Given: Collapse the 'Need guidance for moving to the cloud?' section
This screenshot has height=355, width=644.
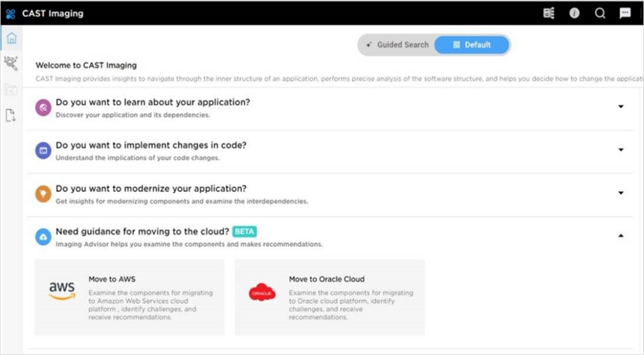Looking at the screenshot, I should pyautogui.click(x=621, y=235).
